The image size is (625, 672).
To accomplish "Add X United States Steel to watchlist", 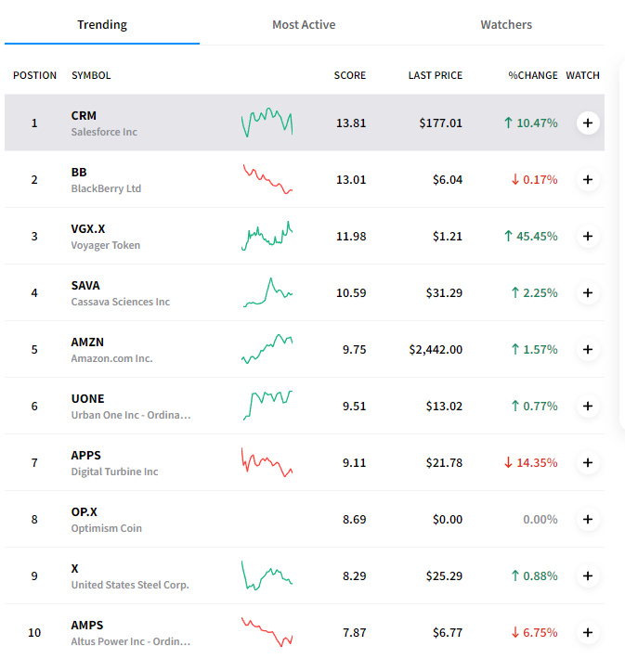I will [588, 575].
